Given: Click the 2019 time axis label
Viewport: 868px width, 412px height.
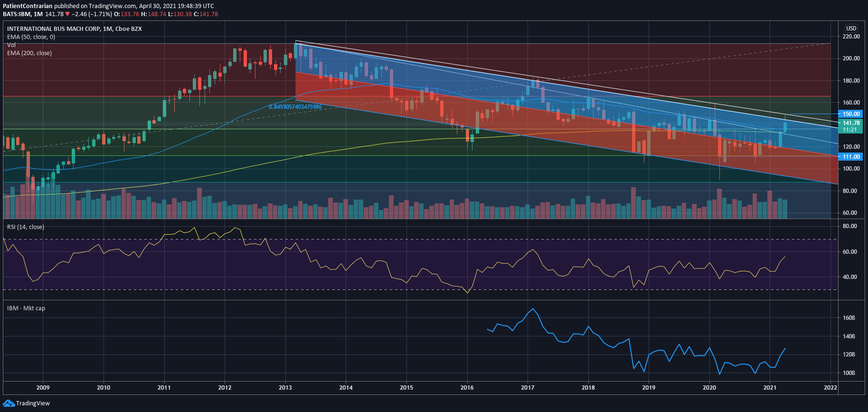Looking at the screenshot, I should 649,388.
